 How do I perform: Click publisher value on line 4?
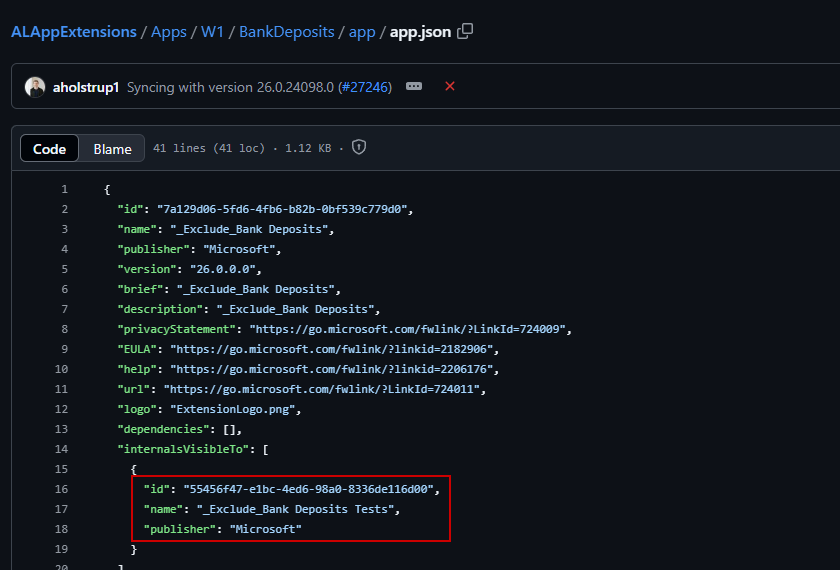(239, 249)
